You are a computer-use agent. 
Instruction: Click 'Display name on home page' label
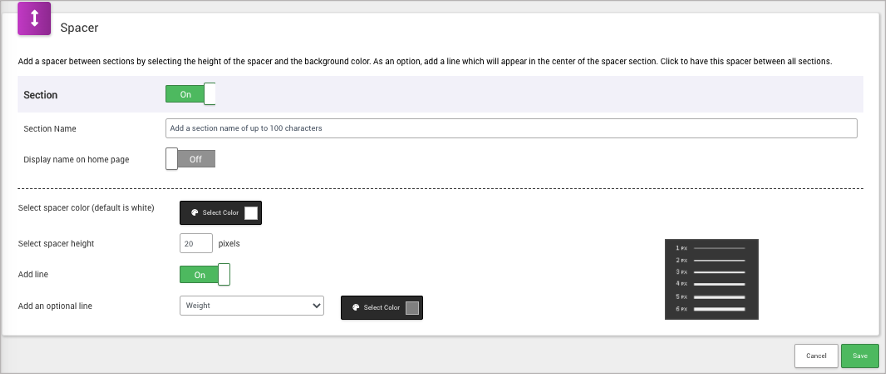click(76, 160)
